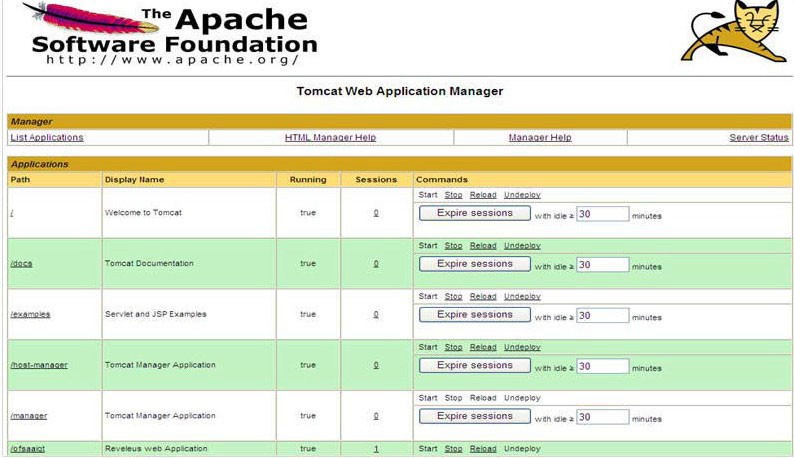Focus idle minutes field for /docs row

click(603, 264)
